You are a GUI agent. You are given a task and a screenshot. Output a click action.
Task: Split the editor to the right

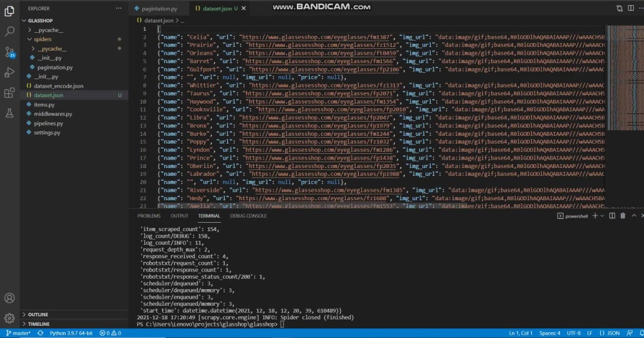click(630, 8)
